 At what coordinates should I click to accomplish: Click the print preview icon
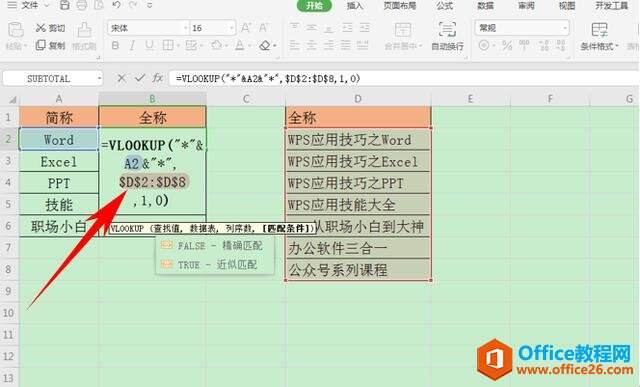pyautogui.click(x=99, y=5)
